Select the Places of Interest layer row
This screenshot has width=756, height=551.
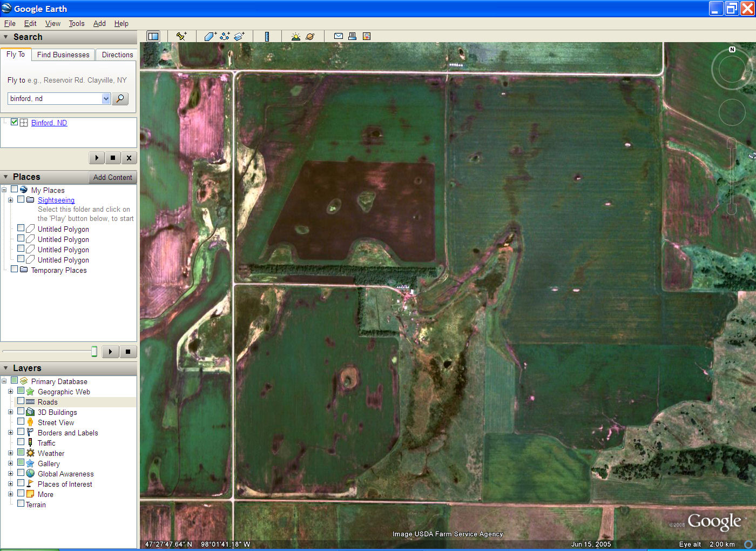65,484
